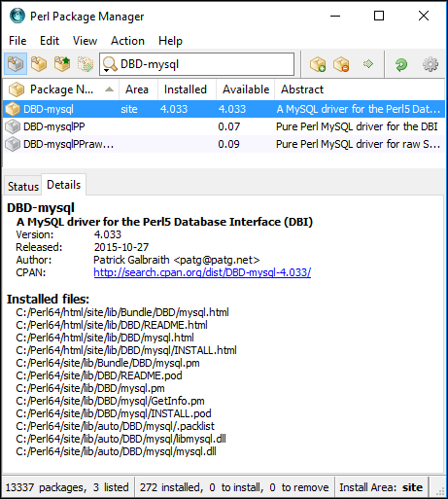Show upgradable packages icon with green star
Screen dimensions: 448x499
coord(62,64)
